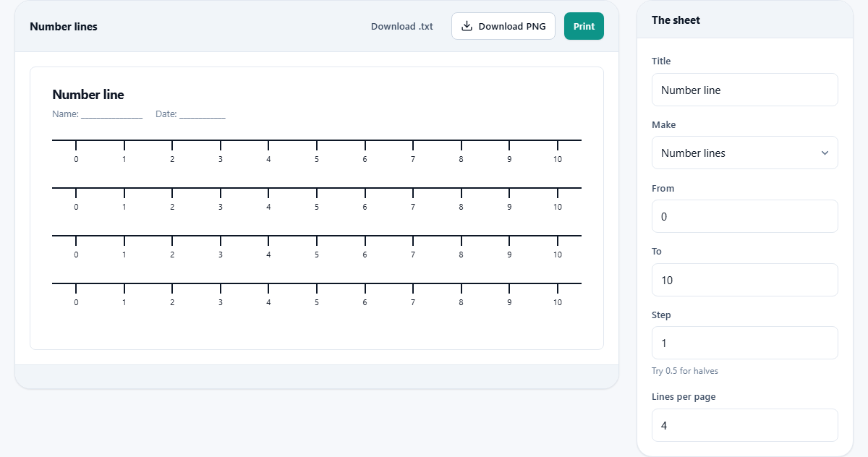Screen dimensions: 868x457
Task: Click the 'Try 0.5 for halves' hint
Action: click(685, 371)
